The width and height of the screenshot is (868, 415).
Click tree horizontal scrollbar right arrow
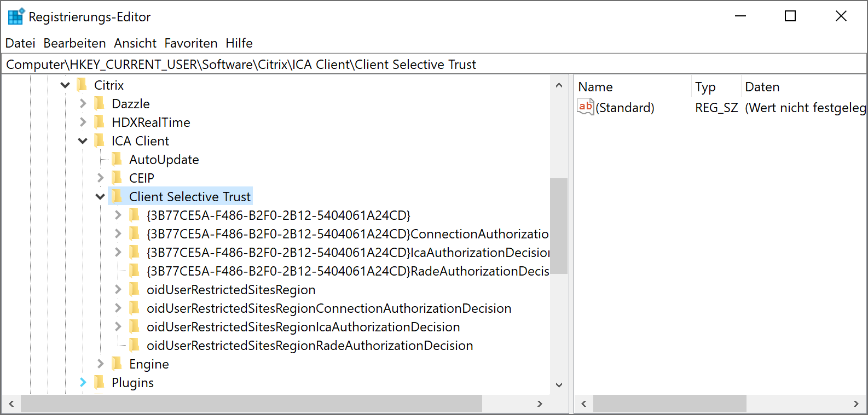[x=540, y=404]
